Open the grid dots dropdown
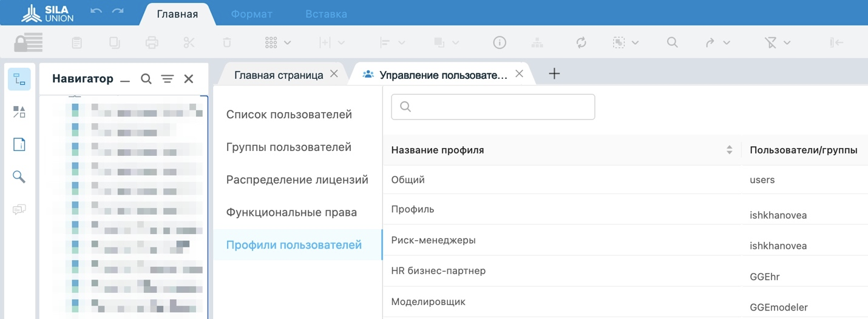Screen dimensions: 868x319 click(x=278, y=42)
